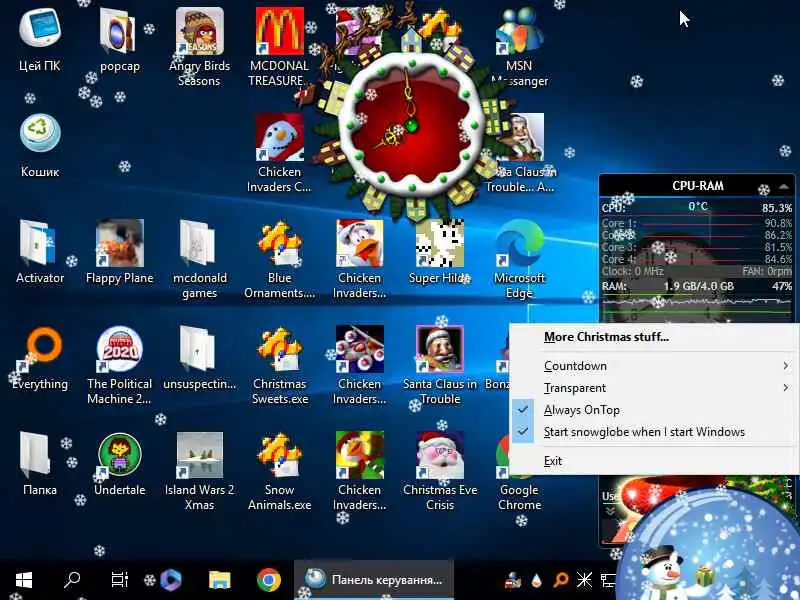Select the Chicken Invaders C... snowman icon
This screenshot has height=600, width=800.
click(280, 137)
